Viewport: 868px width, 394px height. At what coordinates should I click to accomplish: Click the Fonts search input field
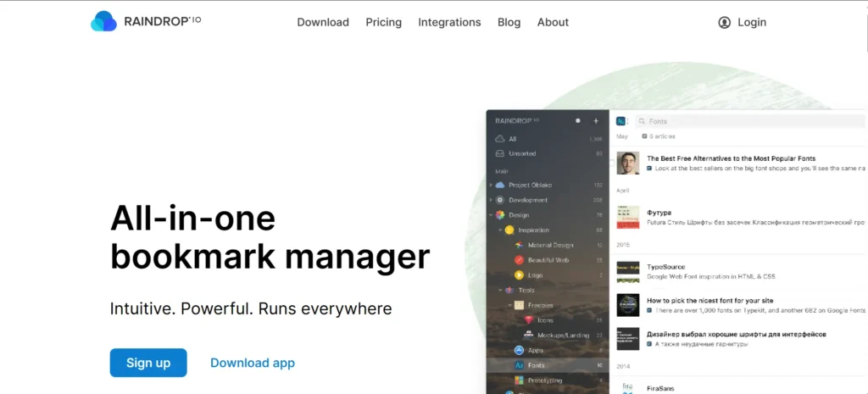(749, 121)
